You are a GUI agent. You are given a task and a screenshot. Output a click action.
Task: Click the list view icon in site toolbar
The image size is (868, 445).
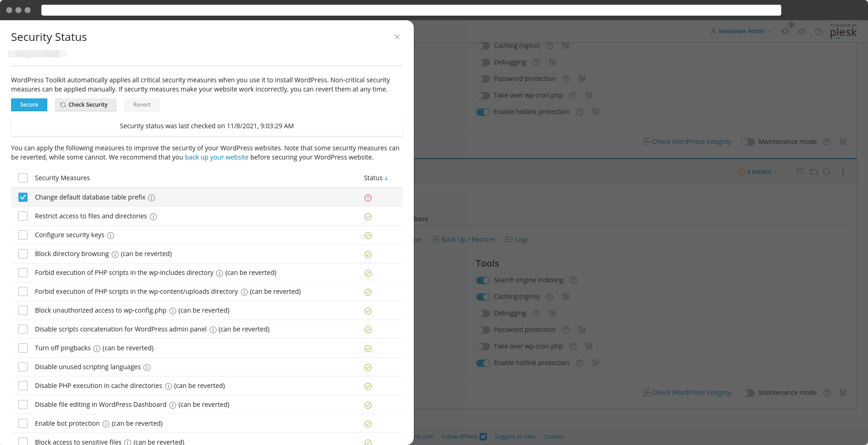801,171
